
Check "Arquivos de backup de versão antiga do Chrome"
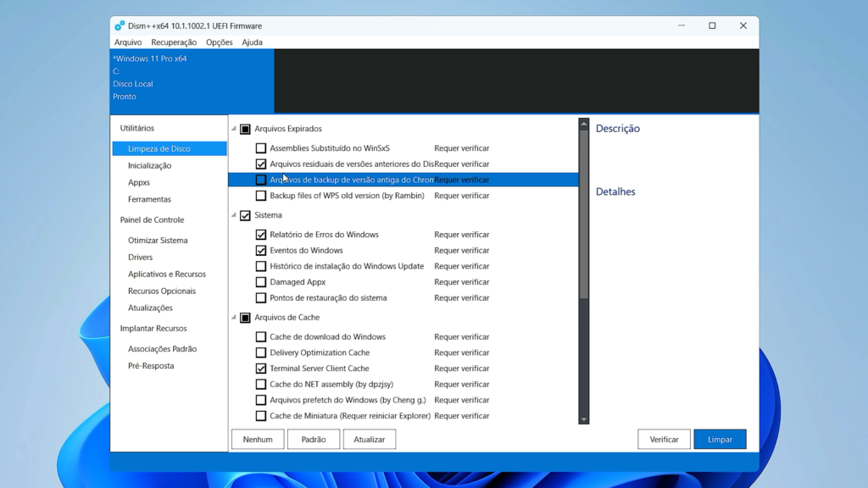[261, 180]
